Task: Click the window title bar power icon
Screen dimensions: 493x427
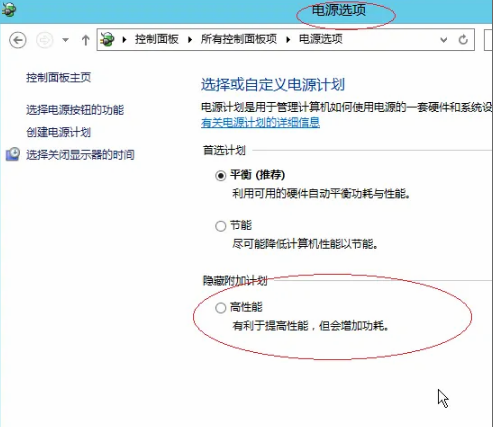Action: (x=9, y=10)
